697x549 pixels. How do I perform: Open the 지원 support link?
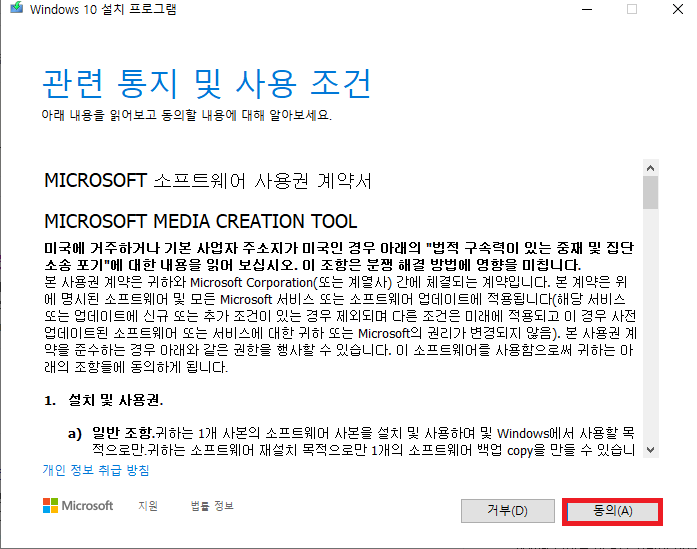pos(148,506)
